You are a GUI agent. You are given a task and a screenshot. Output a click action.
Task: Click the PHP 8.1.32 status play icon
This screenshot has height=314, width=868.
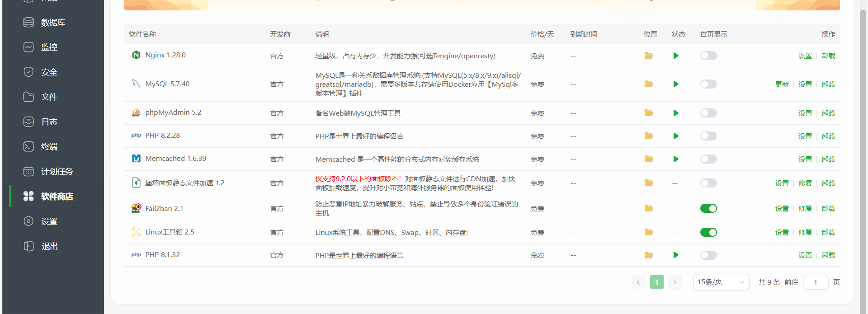coord(676,255)
